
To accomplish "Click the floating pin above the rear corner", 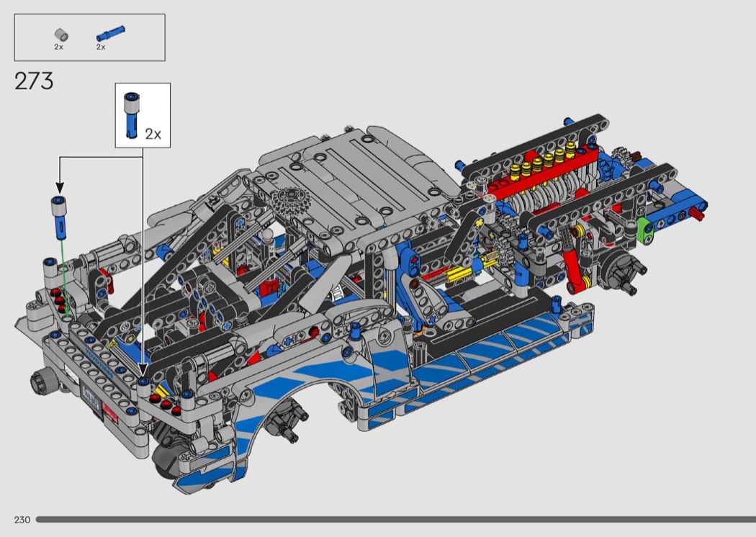I will point(58,214).
